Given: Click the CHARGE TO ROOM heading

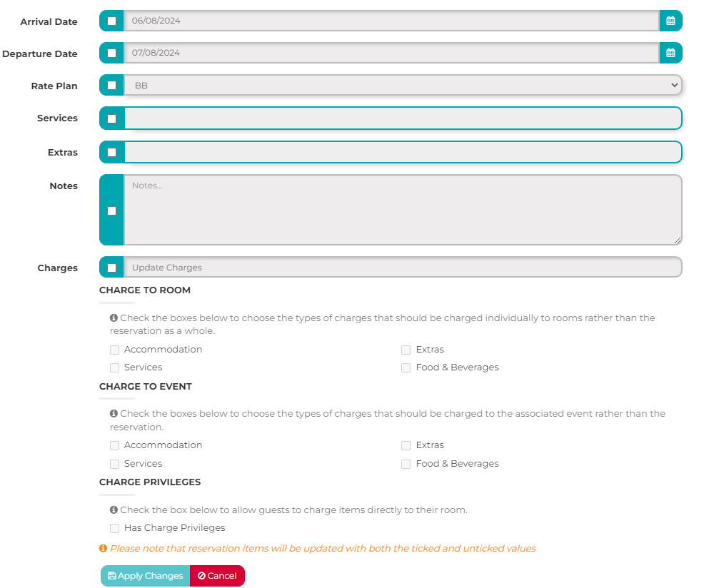Looking at the screenshot, I should [144, 290].
